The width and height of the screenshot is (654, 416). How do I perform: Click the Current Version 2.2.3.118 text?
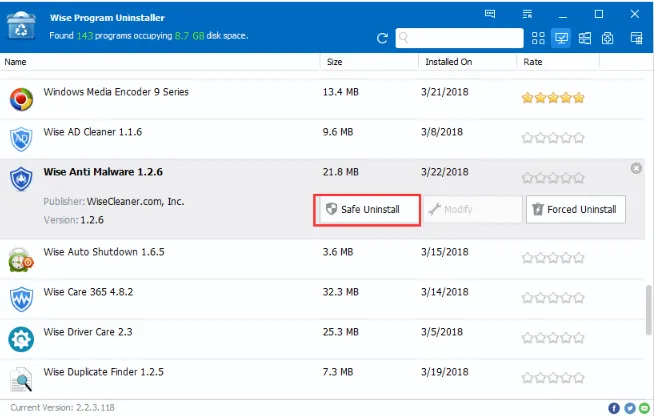tap(62, 408)
